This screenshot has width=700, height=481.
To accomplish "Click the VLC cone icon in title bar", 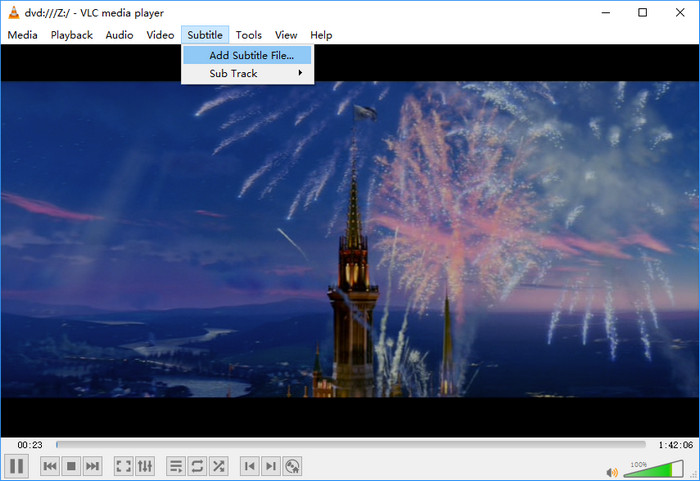I will pyautogui.click(x=14, y=13).
